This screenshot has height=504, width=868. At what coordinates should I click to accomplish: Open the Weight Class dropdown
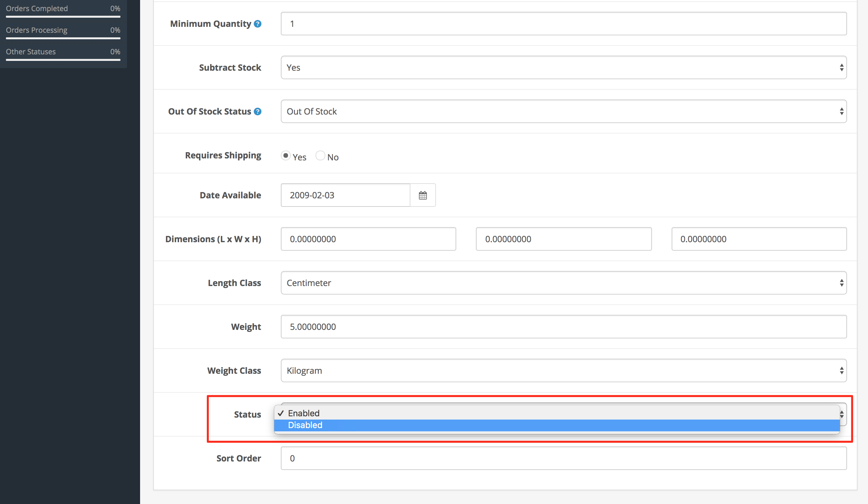pos(564,370)
